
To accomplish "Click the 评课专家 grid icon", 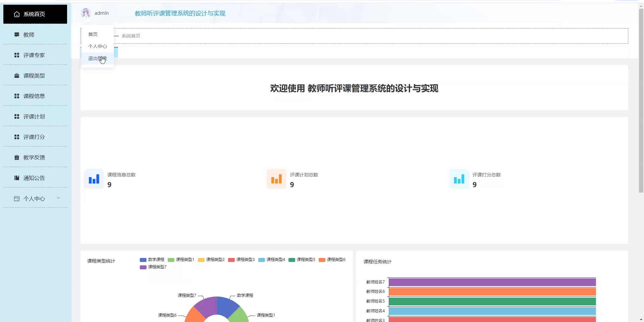I will (x=17, y=55).
